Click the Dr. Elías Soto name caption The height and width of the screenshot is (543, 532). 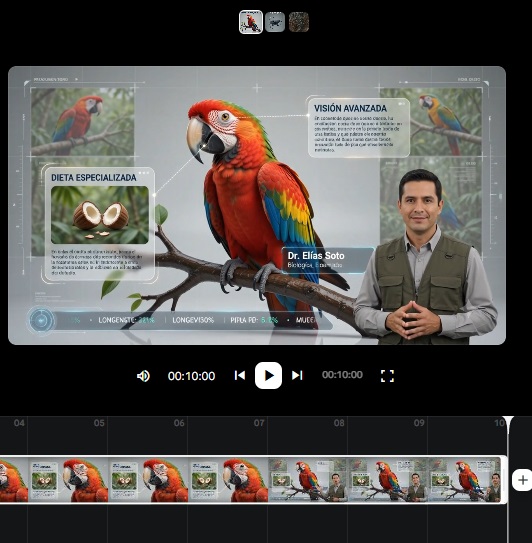[x=316, y=256]
